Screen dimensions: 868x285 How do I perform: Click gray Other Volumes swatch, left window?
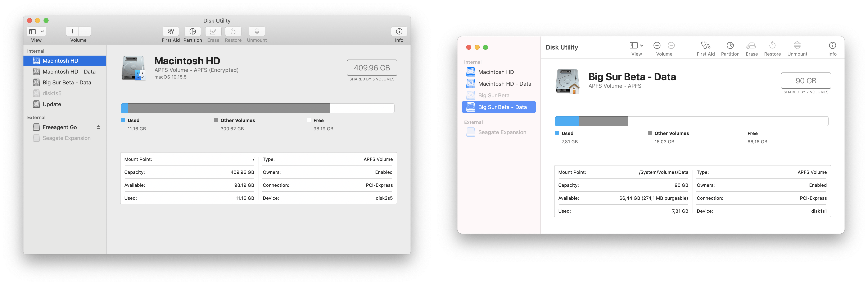coord(216,120)
